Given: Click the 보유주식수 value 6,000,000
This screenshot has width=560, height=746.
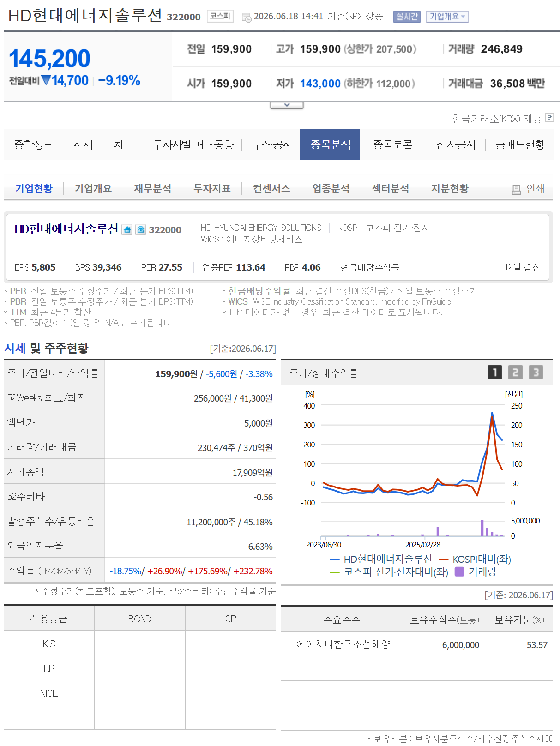Looking at the screenshot, I should coord(460,645).
